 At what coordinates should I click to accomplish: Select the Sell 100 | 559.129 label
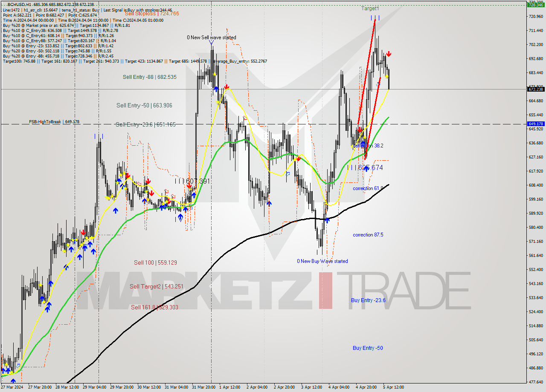click(155, 263)
